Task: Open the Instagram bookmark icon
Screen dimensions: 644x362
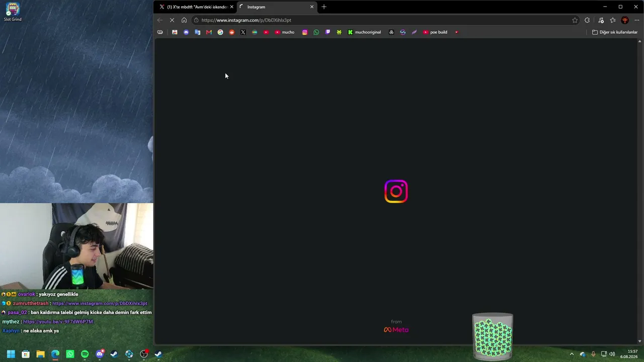Action: tap(305, 32)
